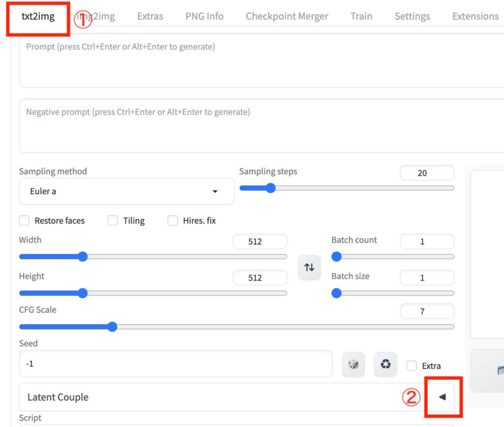Toggle the Tiling checkbox
The height and width of the screenshot is (427, 504).
pos(113,221)
